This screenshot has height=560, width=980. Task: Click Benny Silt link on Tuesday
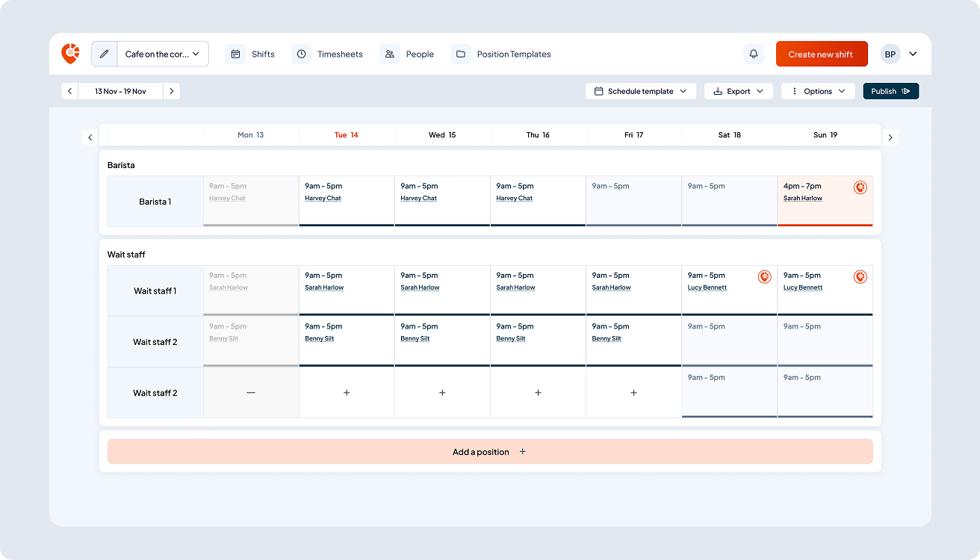click(319, 339)
